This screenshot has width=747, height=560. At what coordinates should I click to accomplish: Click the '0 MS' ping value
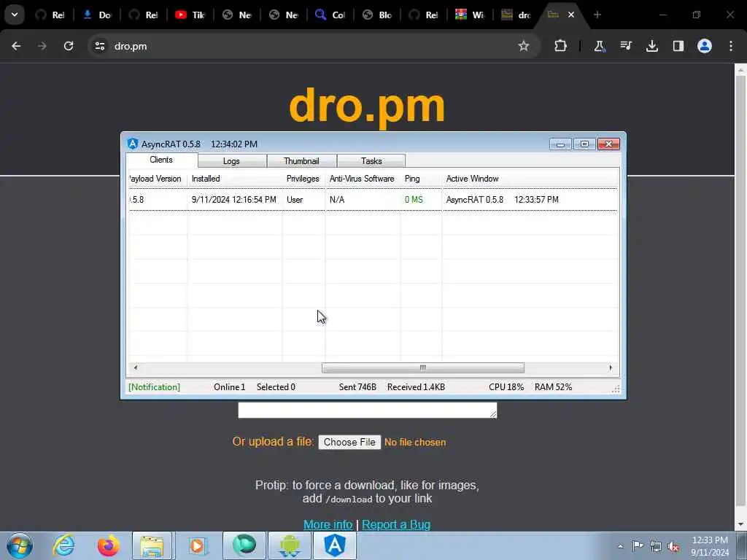[414, 200]
